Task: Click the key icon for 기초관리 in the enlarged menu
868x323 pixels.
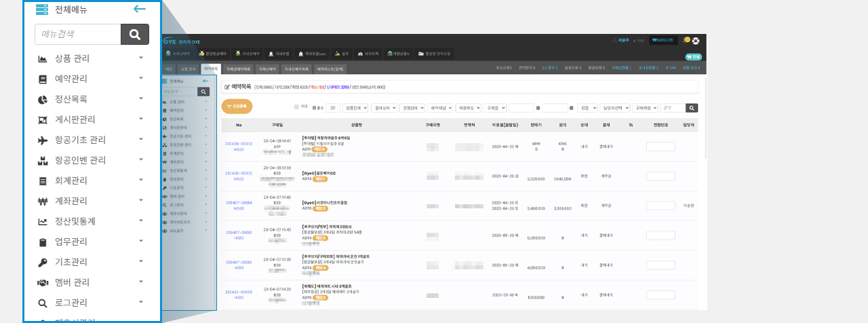Action: [43, 262]
